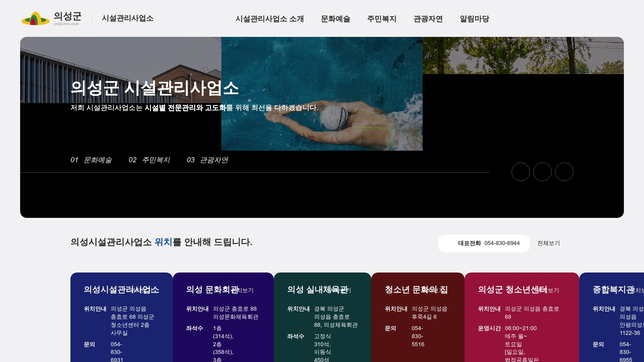Click the 대표전화 054-830-6944 button
The width and height of the screenshot is (644, 362).
(x=484, y=243)
